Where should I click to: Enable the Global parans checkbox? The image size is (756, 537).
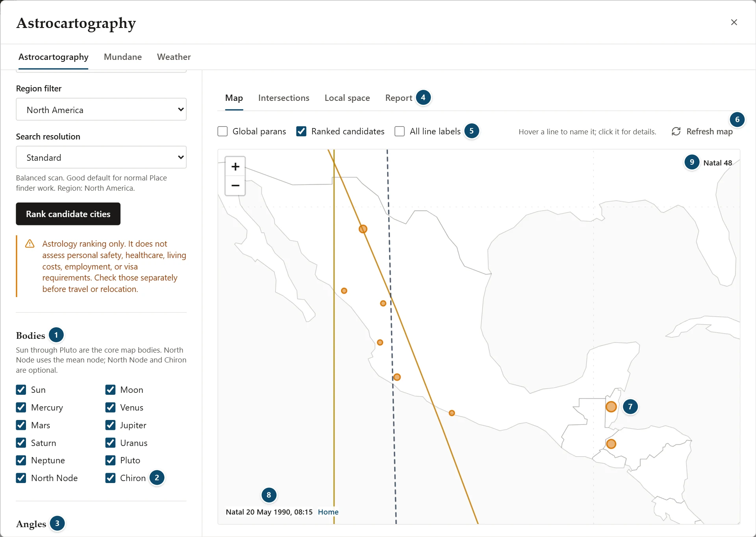[x=222, y=131]
